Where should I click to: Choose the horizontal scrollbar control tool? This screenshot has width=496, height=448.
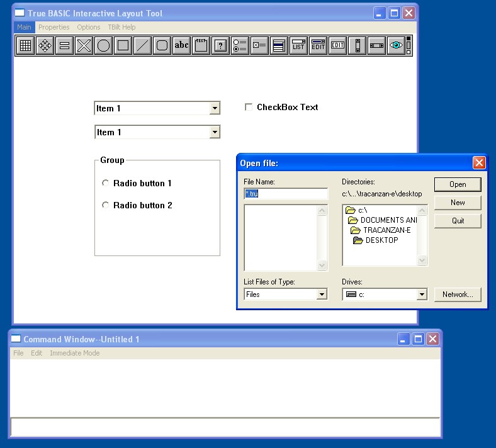point(377,46)
